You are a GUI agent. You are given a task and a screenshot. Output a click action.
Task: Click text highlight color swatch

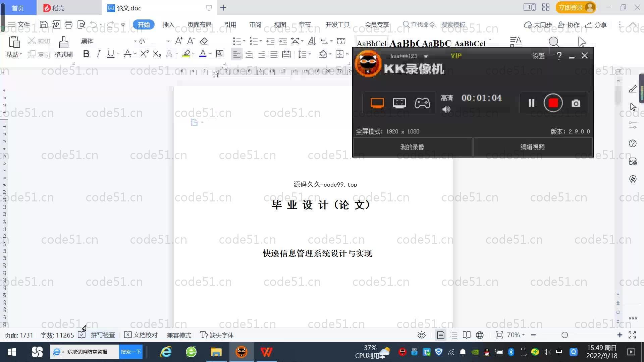(186, 54)
